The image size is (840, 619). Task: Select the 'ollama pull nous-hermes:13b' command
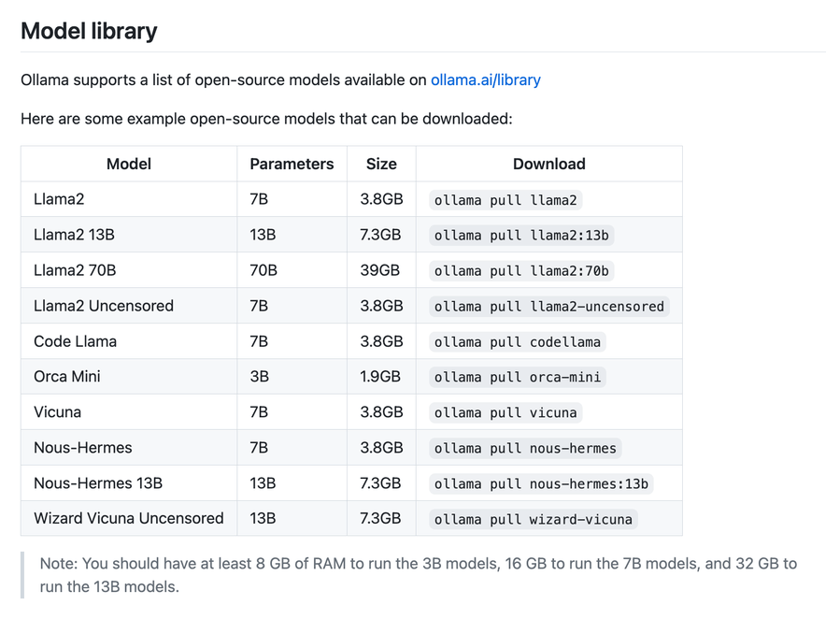(541, 483)
